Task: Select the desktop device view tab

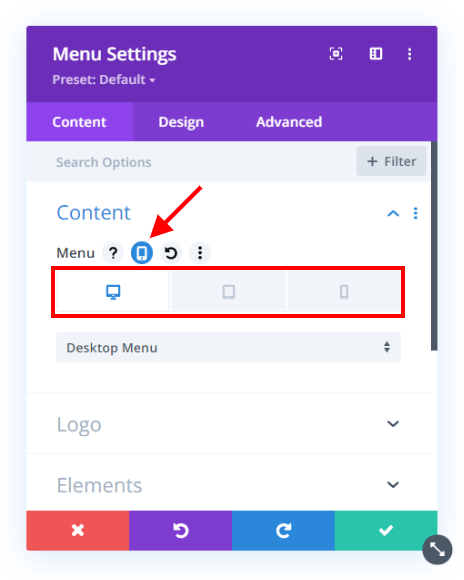Action: [113, 291]
